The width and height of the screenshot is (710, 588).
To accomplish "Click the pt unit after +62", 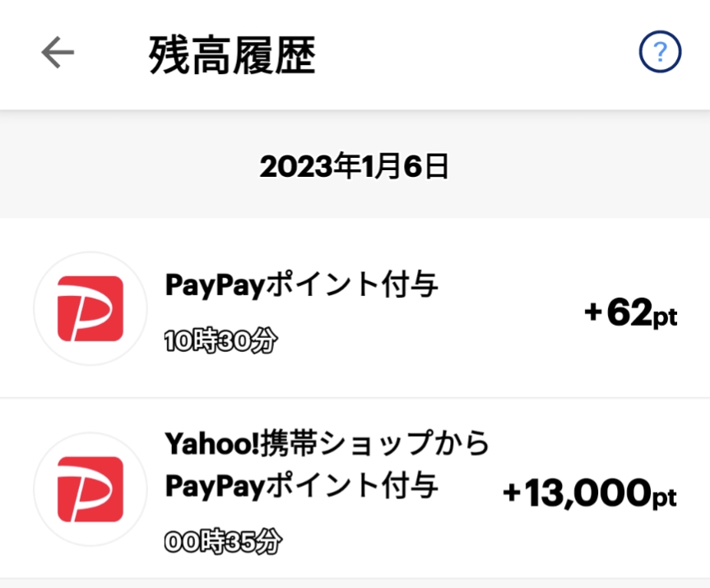I will click(665, 317).
